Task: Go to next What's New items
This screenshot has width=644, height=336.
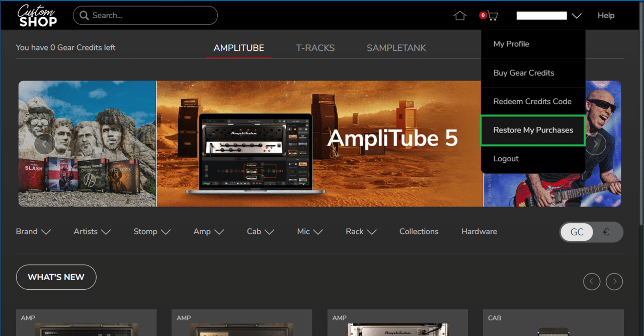Action: pyautogui.click(x=614, y=282)
